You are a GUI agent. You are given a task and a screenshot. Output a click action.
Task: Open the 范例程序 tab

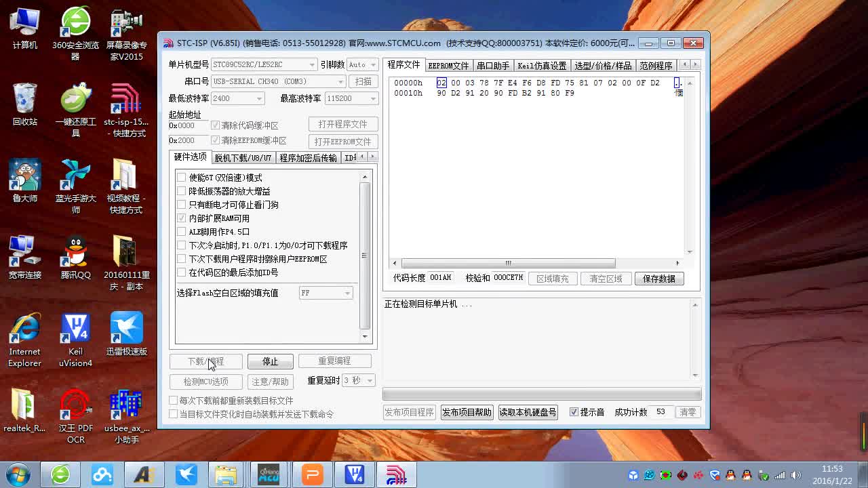[x=656, y=66]
